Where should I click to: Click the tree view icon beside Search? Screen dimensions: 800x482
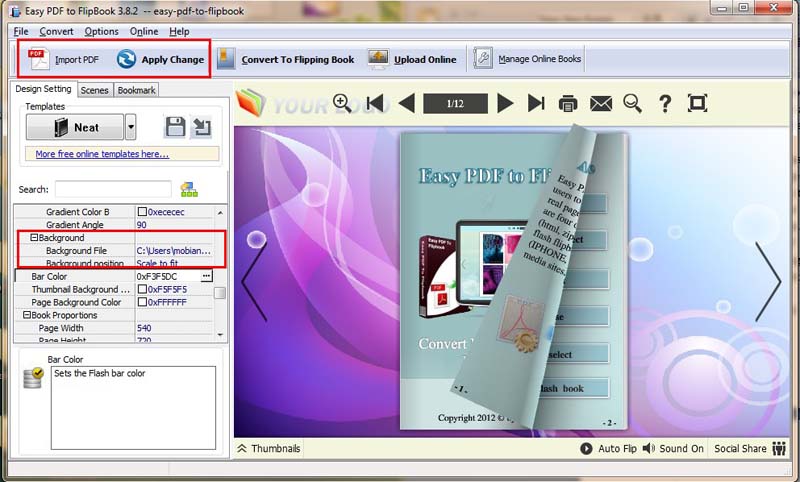pyautogui.click(x=189, y=189)
